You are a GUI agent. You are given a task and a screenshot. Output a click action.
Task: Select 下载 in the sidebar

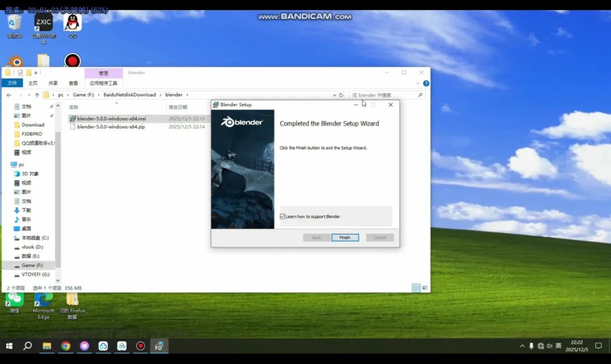26,210
